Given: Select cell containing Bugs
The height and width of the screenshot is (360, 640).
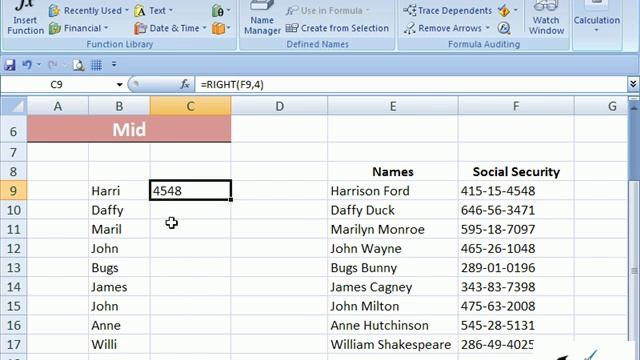Looking at the screenshot, I should pyautogui.click(x=119, y=268).
